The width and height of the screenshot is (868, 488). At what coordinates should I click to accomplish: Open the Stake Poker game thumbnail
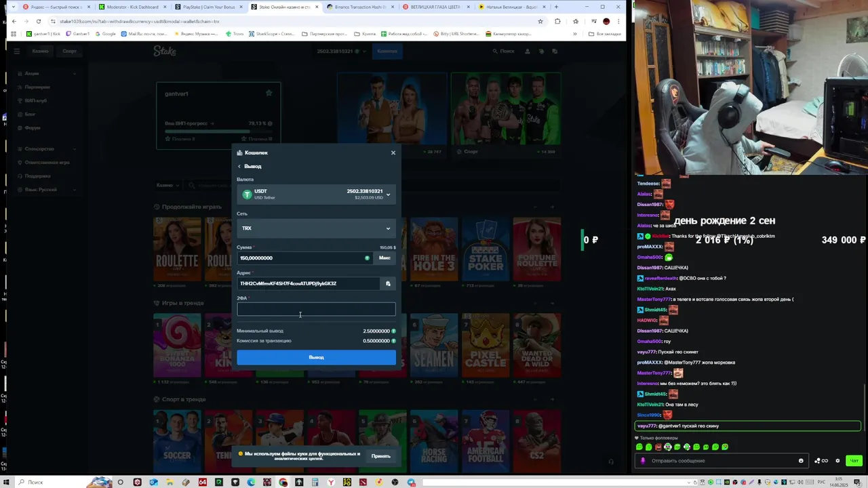[486, 249]
